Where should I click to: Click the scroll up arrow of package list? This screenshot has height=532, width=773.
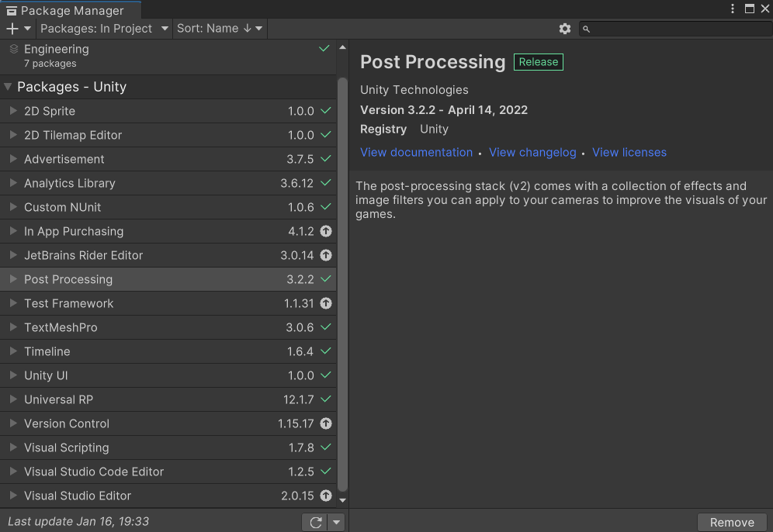(x=342, y=48)
